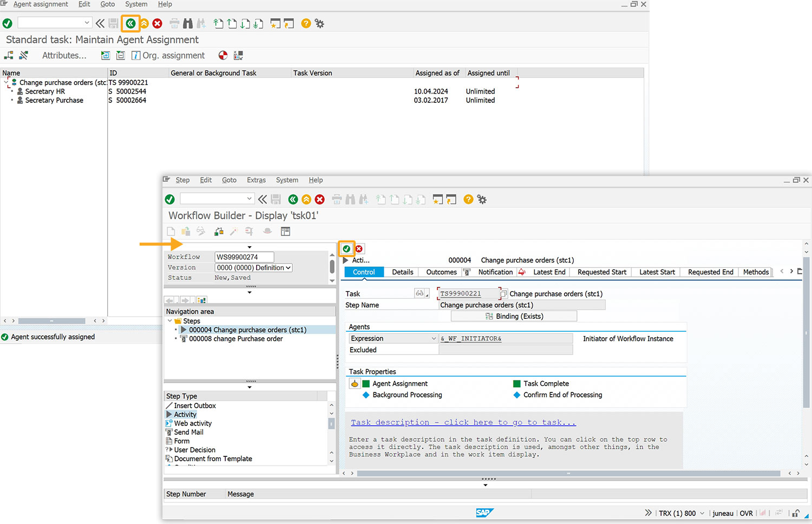Click the binoculars Find icon in top toolbar
The width and height of the screenshot is (812, 524).
[x=188, y=23]
